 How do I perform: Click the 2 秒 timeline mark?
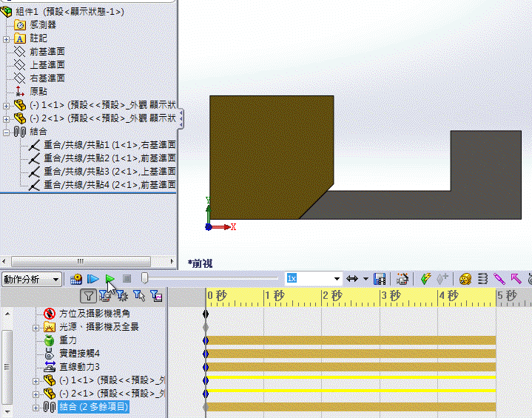pos(332,295)
